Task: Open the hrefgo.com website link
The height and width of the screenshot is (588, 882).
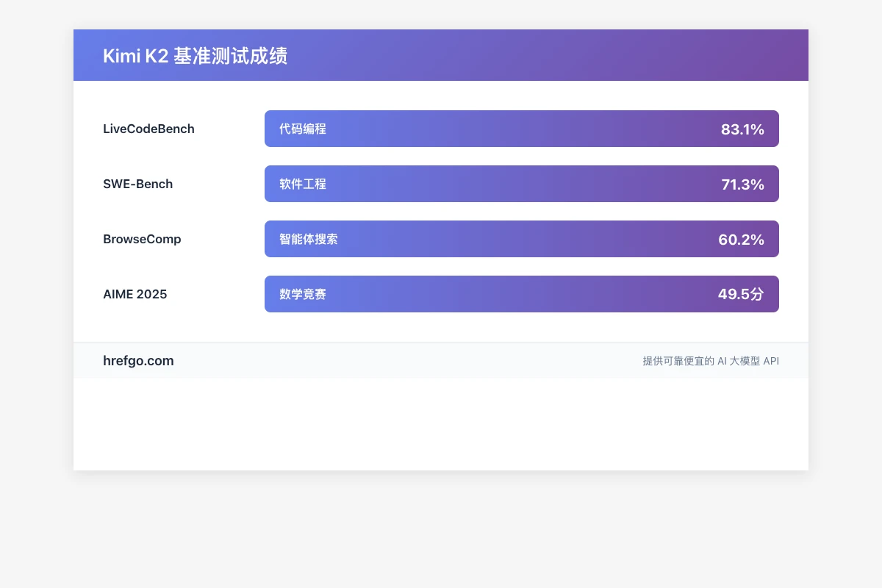Action: pyautogui.click(x=138, y=361)
